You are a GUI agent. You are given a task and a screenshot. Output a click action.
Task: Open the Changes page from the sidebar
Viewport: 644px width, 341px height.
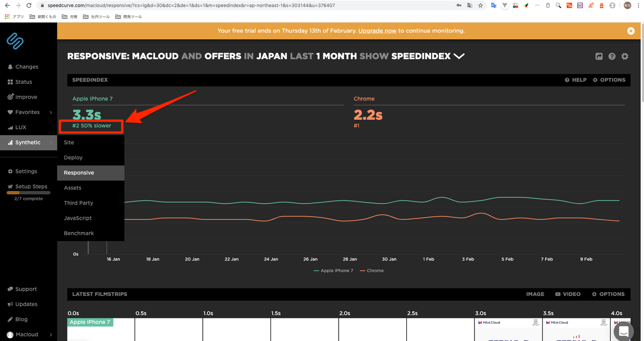pyautogui.click(x=23, y=67)
